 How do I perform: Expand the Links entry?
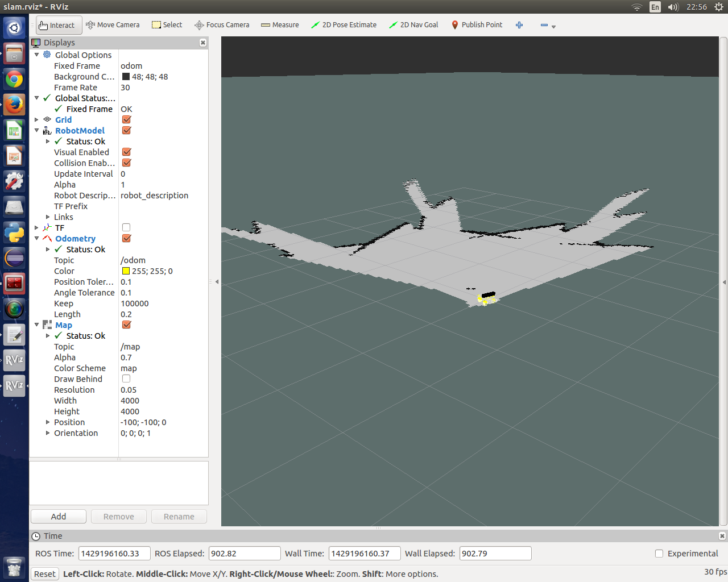pyautogui.click(x=48, y=217)
